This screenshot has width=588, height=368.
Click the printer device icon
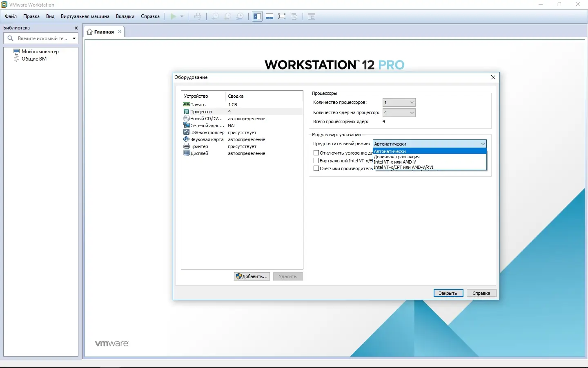pyautogui.click(x=187, y=146)
